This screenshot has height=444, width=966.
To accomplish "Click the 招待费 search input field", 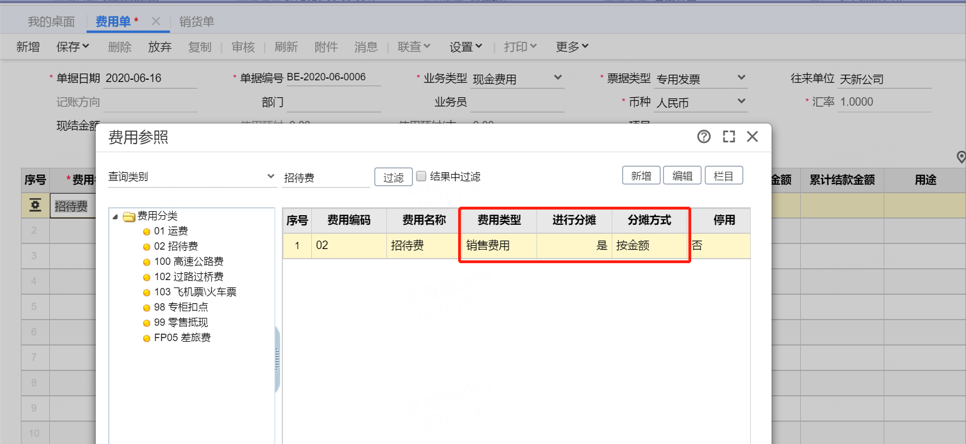I will pos(325,177).
